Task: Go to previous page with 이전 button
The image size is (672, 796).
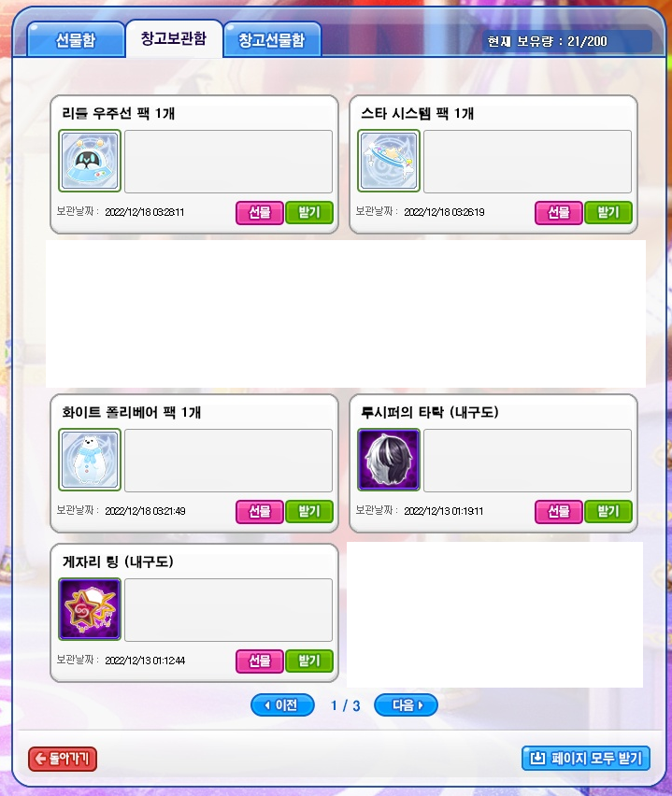Action: (282, 705)
